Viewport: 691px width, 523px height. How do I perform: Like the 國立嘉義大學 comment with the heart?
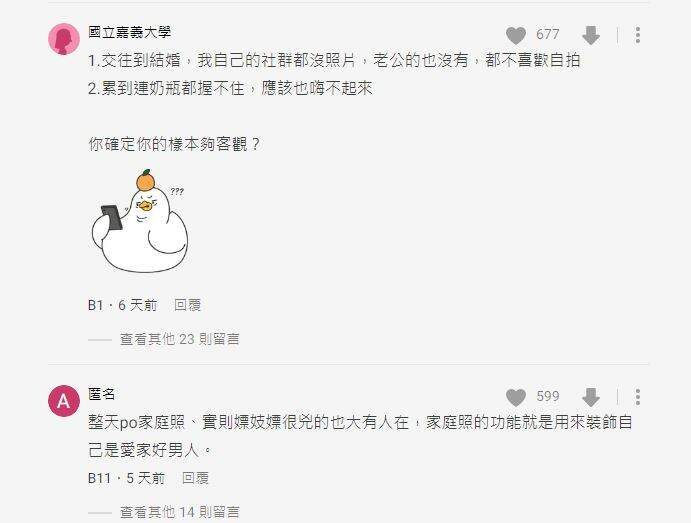pos(516,35)
